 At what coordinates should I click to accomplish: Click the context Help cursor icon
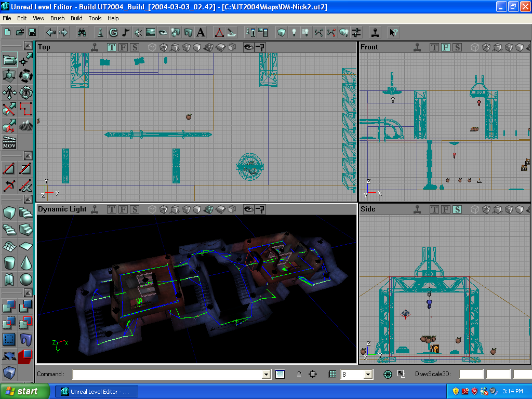click(394, 33)
